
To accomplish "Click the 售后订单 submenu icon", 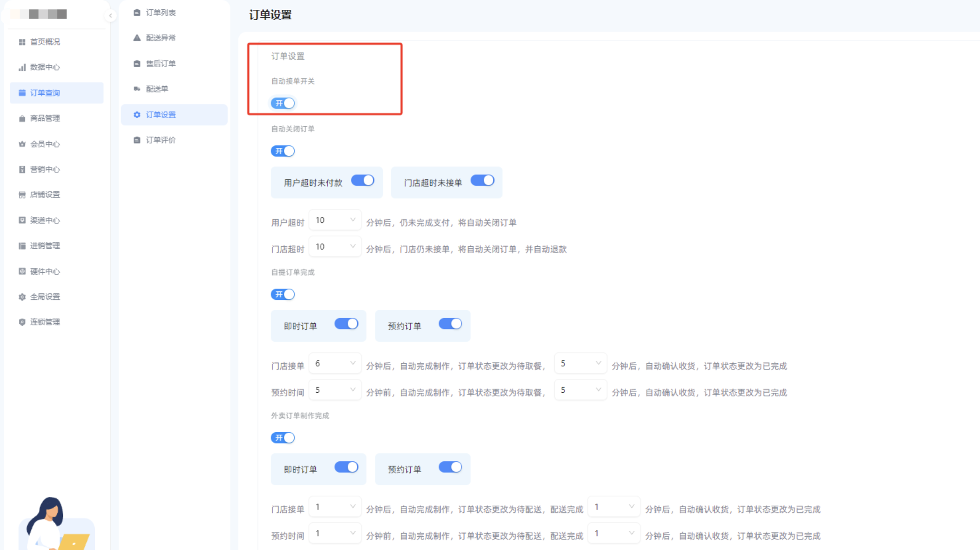I will point(137,63).
